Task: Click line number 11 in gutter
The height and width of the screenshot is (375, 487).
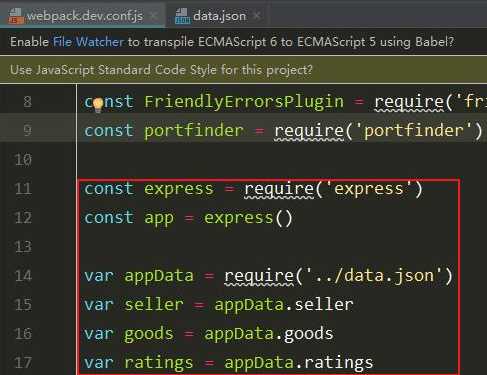Action: tap(24, 189)
